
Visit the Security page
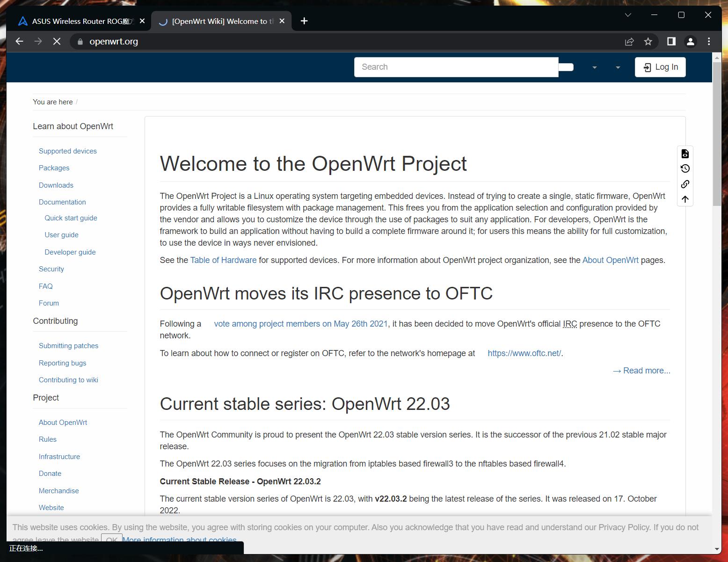click(51, 269)
